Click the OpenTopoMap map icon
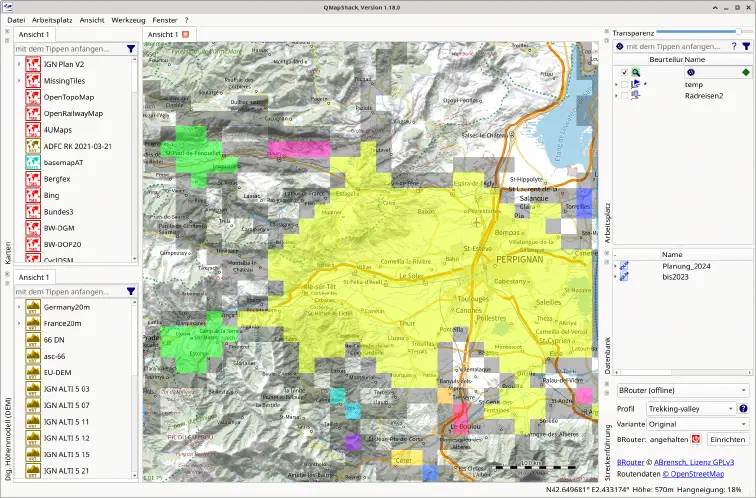The image size is (756, 498). coord(33,97)
